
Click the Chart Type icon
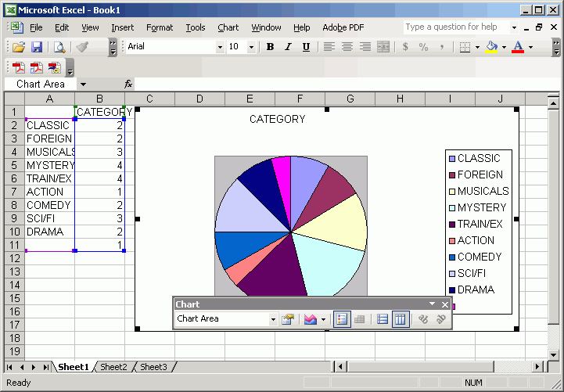[311, 319]
